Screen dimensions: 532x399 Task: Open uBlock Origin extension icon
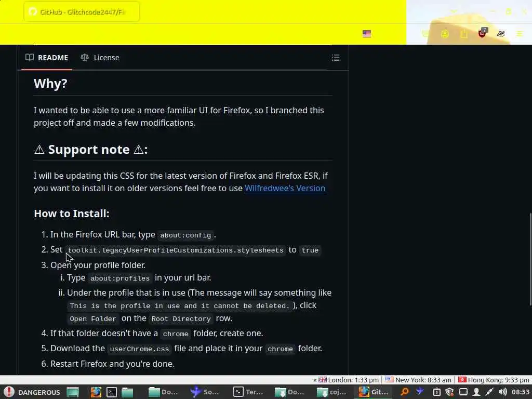click(482, 33)
